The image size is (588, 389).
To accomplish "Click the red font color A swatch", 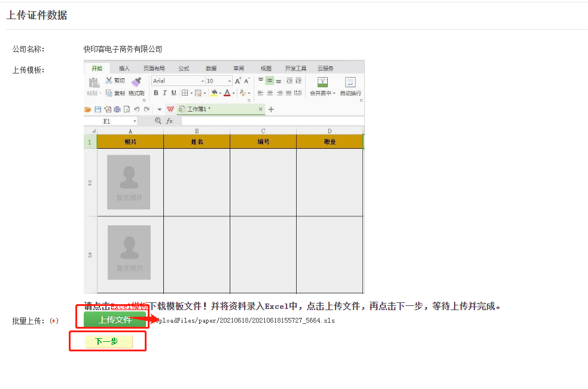I will [x=227, y=93].
